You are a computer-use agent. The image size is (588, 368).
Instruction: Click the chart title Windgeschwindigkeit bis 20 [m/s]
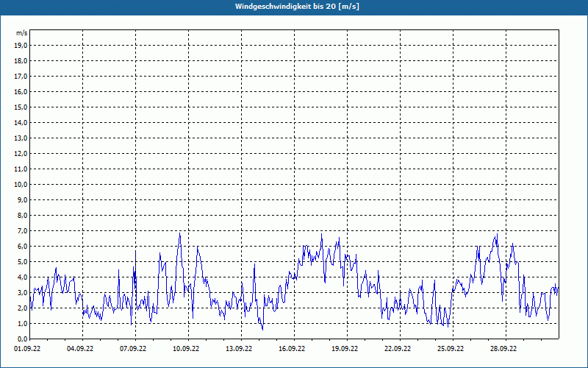tap(297, 7)
